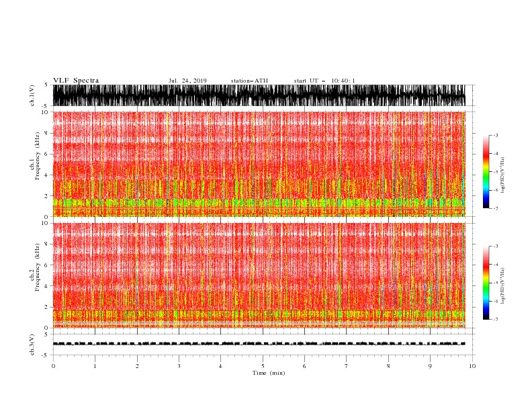
Task: Click the "-7" label on the ch.2 color scale
Action: 495,319
